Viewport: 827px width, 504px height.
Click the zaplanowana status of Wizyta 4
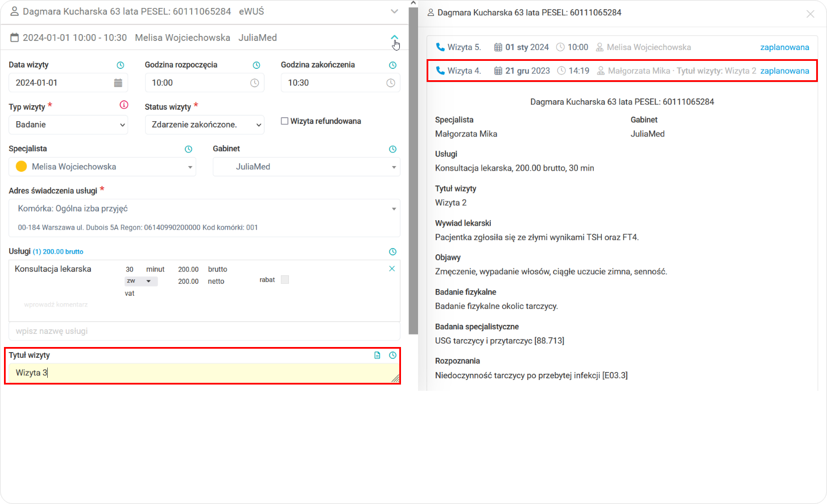(784, 71)
